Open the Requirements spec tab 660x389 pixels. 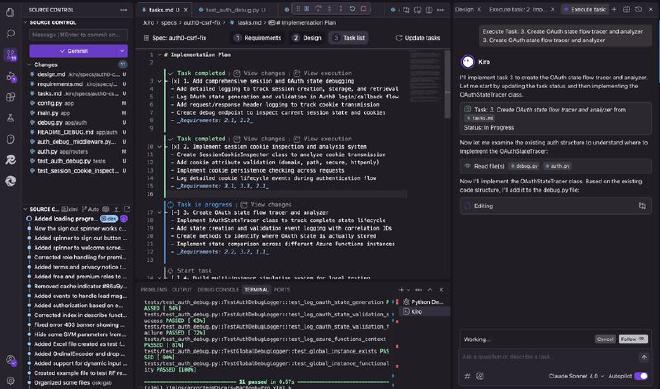pyautogui.click(x=258, y=38)
